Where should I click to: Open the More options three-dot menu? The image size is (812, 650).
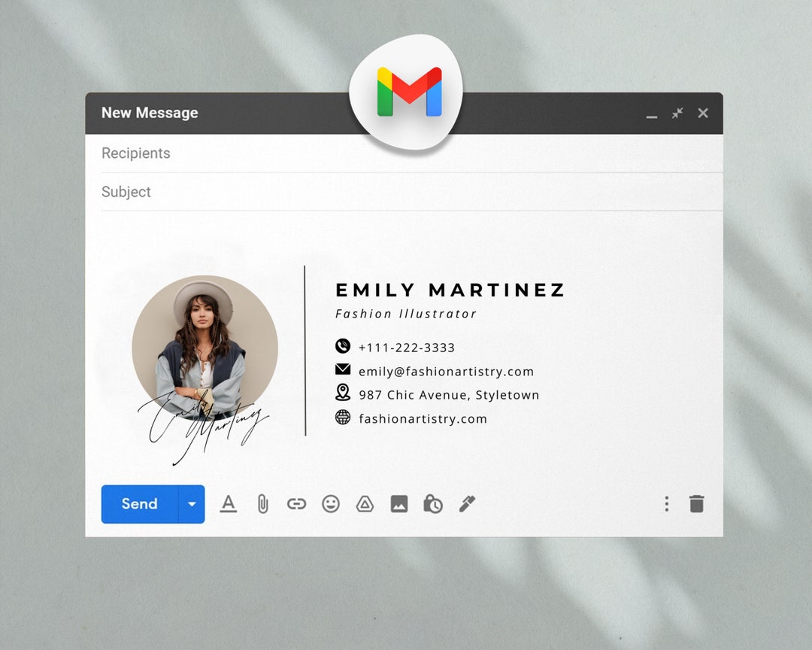[x=666, y=504]
